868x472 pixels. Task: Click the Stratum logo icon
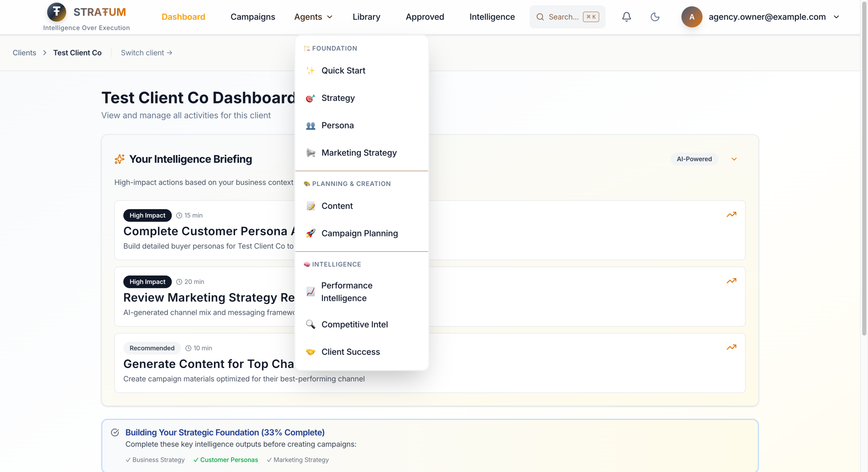tap(57, 12)
